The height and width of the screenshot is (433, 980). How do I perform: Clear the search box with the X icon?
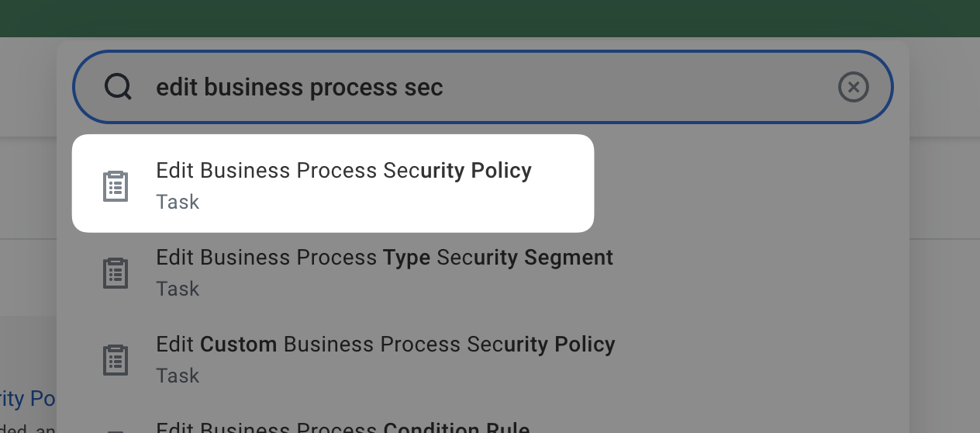click(x=853, y=87)
